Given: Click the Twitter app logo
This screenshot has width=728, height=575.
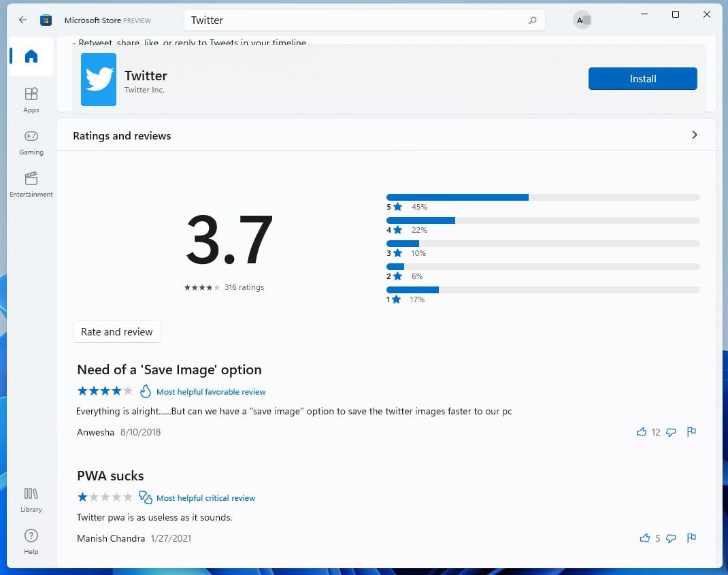Looking at the screenshot, I should [x=99, y=80].
